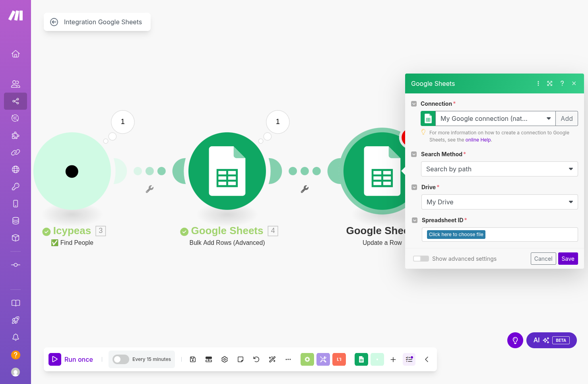The image size is (588, 384).
Task: Go to the Organization home icon in sidebar
Action: [16, 54]
